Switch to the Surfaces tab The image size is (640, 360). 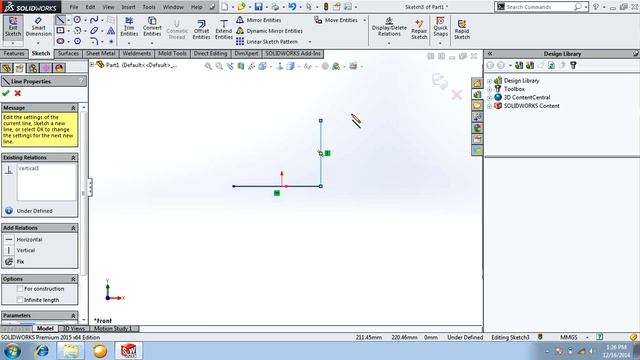68,53
